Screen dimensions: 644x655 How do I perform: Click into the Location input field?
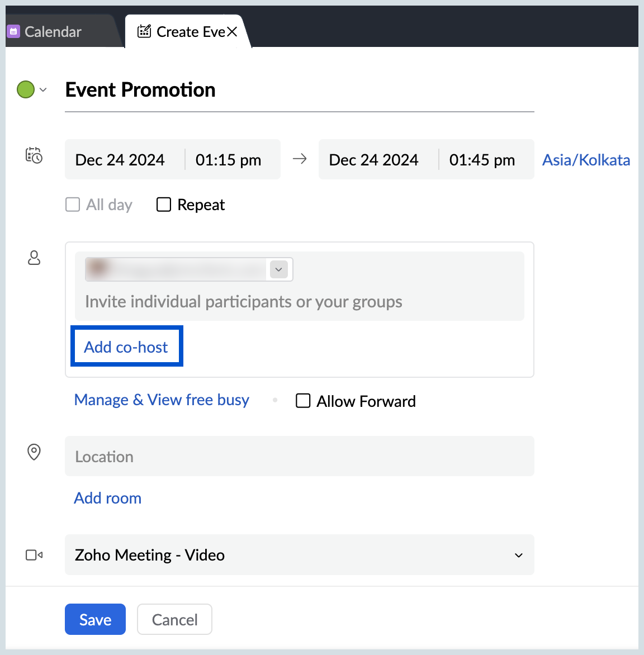coord(300,456)
